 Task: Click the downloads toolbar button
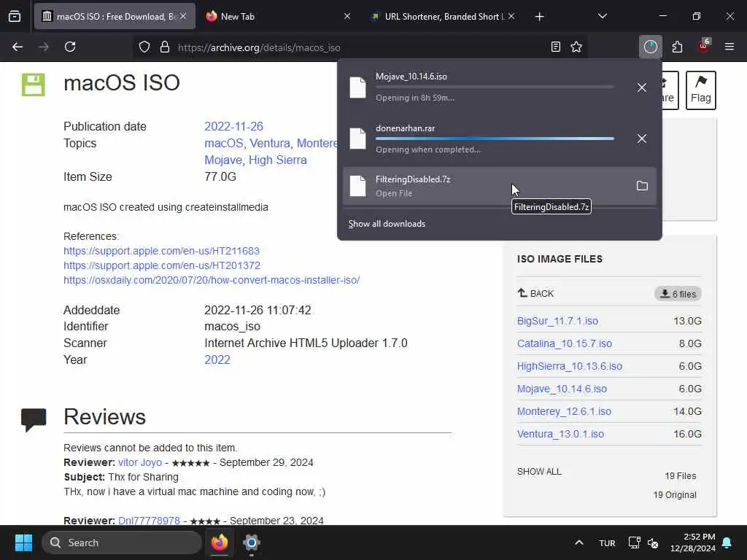point(650,47)
